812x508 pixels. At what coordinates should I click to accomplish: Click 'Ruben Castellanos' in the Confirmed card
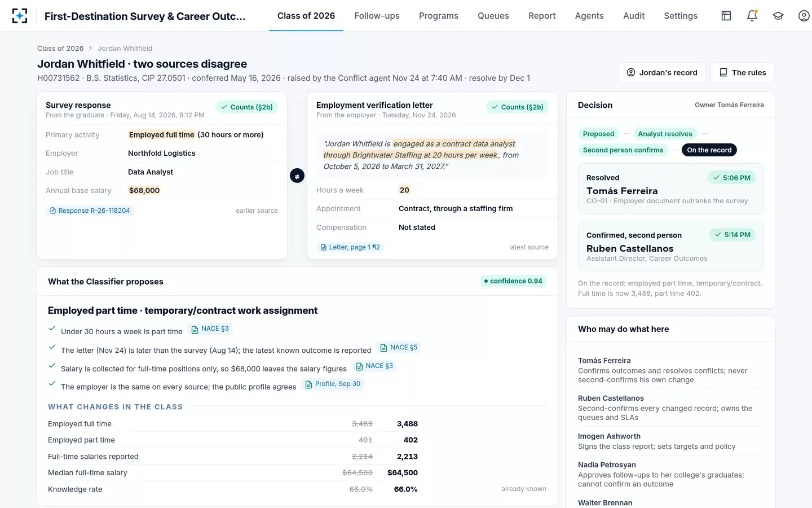pos(630,248)
